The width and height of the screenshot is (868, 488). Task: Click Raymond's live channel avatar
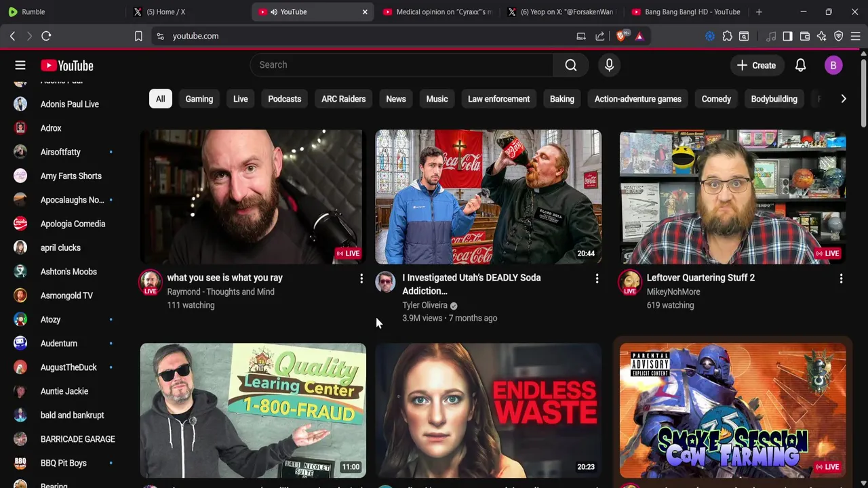click(150, 282)
